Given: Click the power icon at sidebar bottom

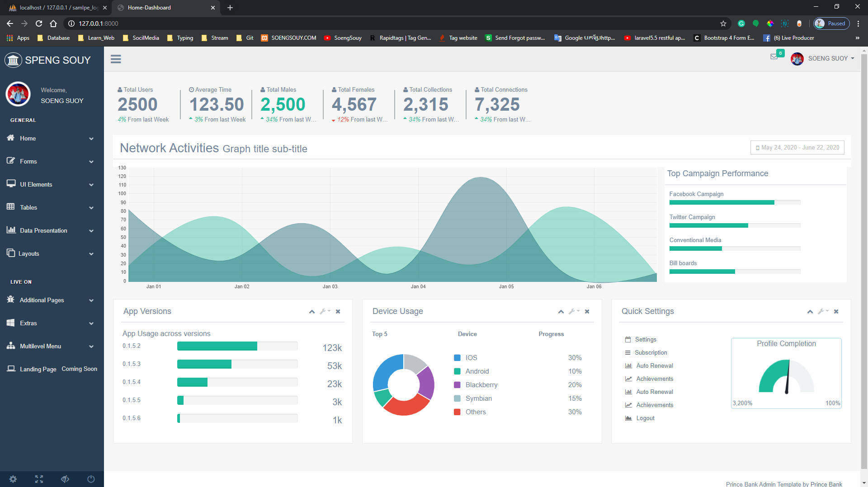Looking at the screenshot, I should [x=90, y=479].
